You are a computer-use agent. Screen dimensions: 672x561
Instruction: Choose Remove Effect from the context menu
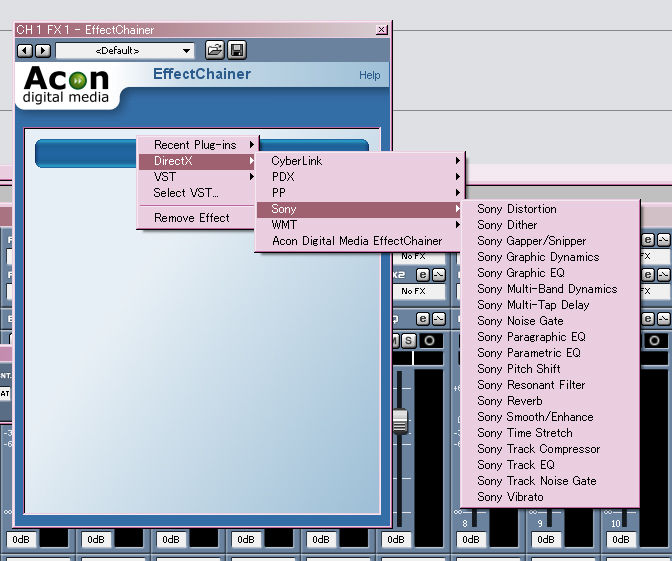click(198, 218)
